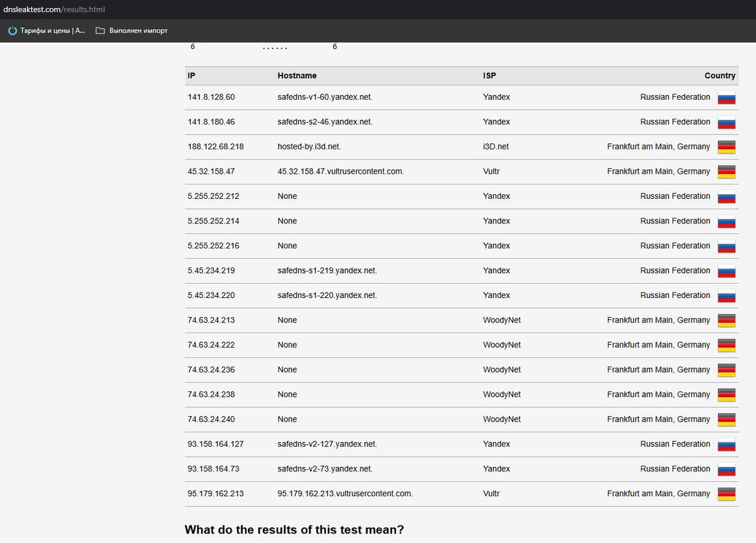Select IP address 141.8.128.60
This screenshot has width=756, height=543.
211,97
